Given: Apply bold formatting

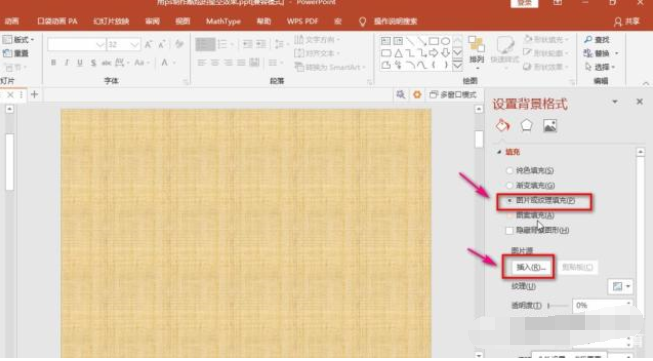Looking at the screenshot, I should (53, 62).
